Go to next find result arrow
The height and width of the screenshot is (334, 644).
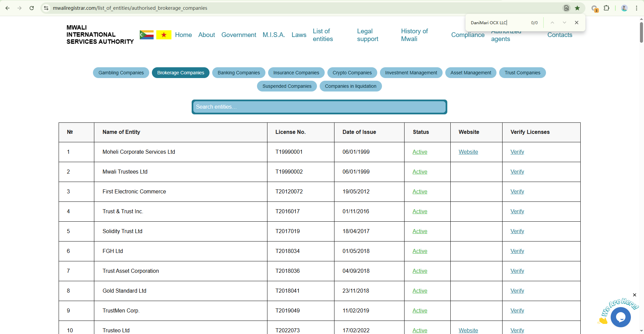(565, 23)
